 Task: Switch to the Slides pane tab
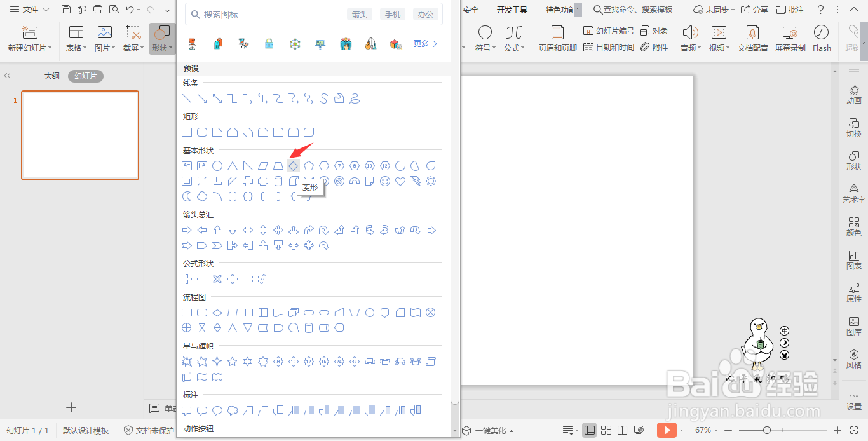click(86, 76)
